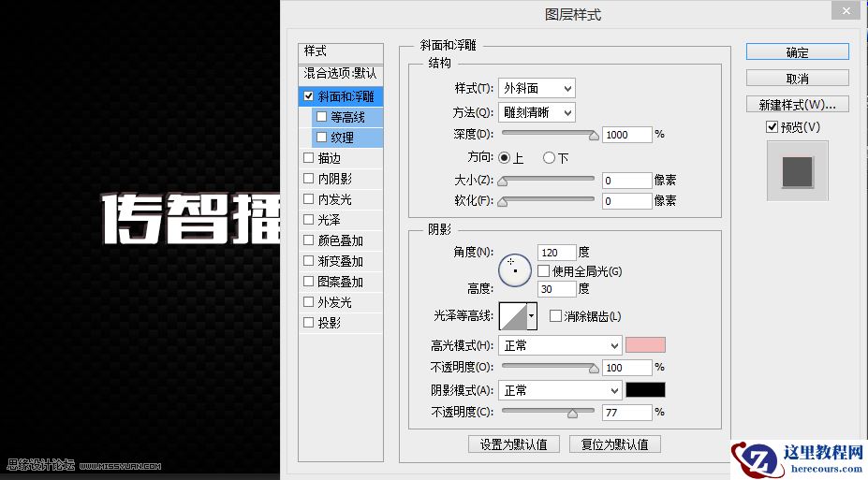Select the 等高线 sub-entry label
The image size is (868, 480).
point(347,117)
